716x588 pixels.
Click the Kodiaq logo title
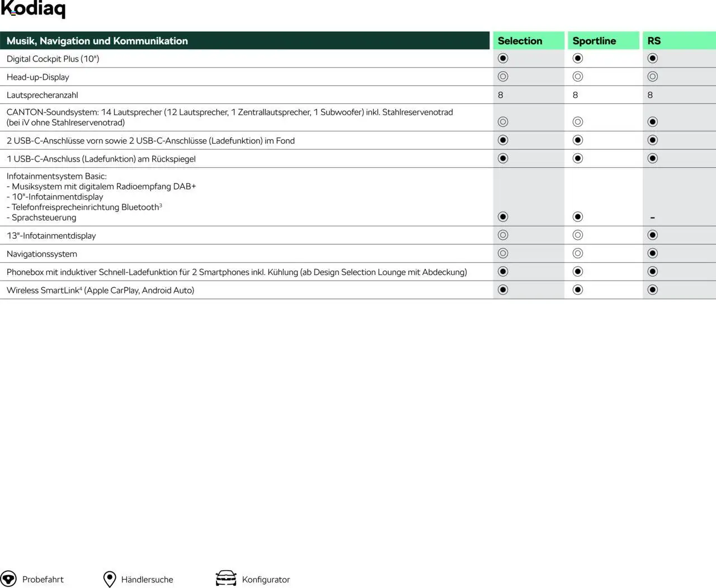tap(34, 9)
